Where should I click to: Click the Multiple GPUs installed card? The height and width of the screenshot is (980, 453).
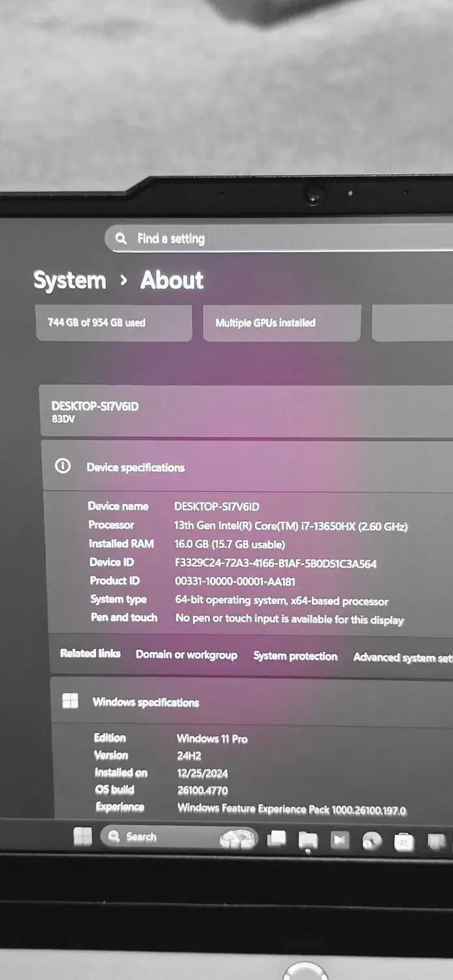tap(281, 323)
